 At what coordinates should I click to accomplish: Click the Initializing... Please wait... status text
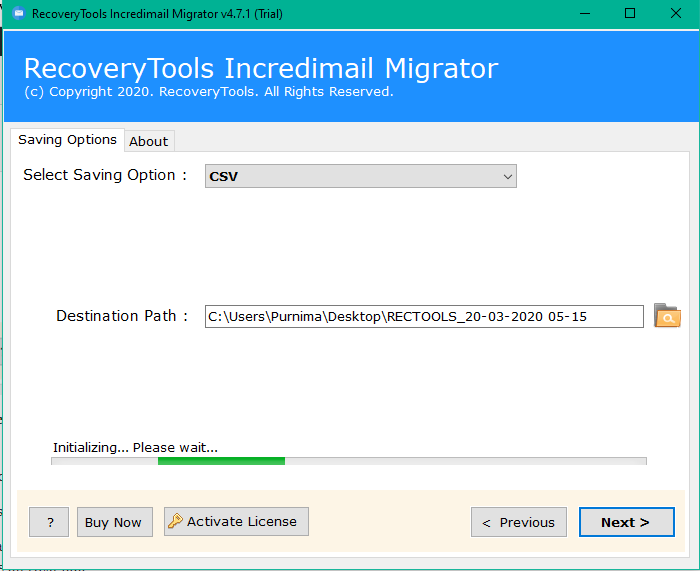click(135, 447)
